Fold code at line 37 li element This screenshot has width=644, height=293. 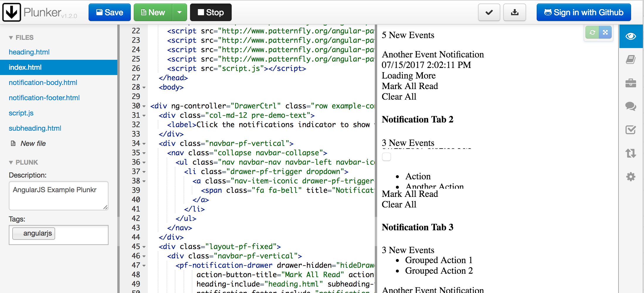coord(144,172)
